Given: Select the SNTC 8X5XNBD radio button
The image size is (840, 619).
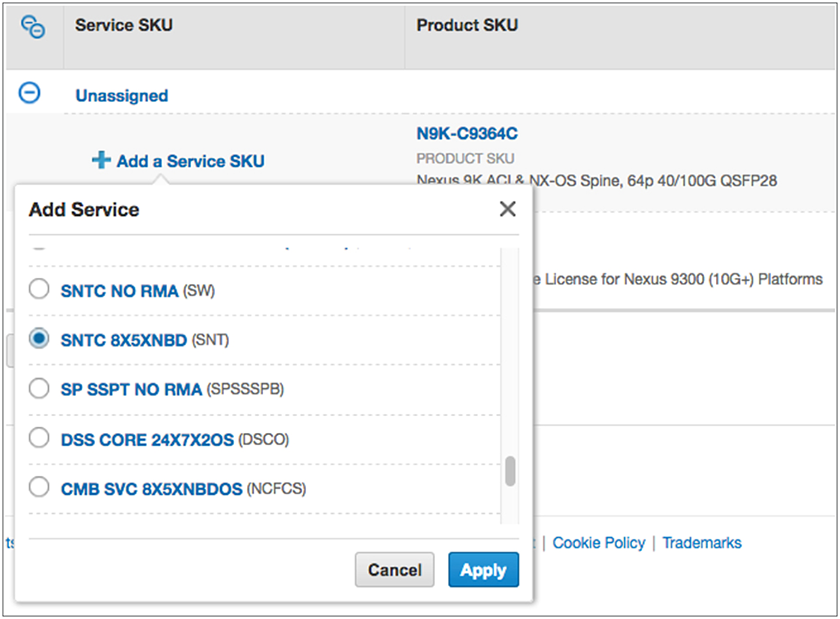Looking at the screenshot, I should pyautogui.click(x=37, y=339).
